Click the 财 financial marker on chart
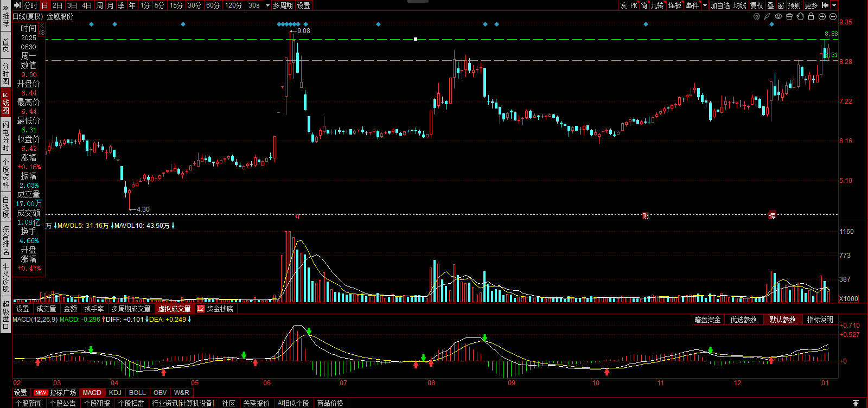This screenshot has height=408, width=868. tap(646, 216)
